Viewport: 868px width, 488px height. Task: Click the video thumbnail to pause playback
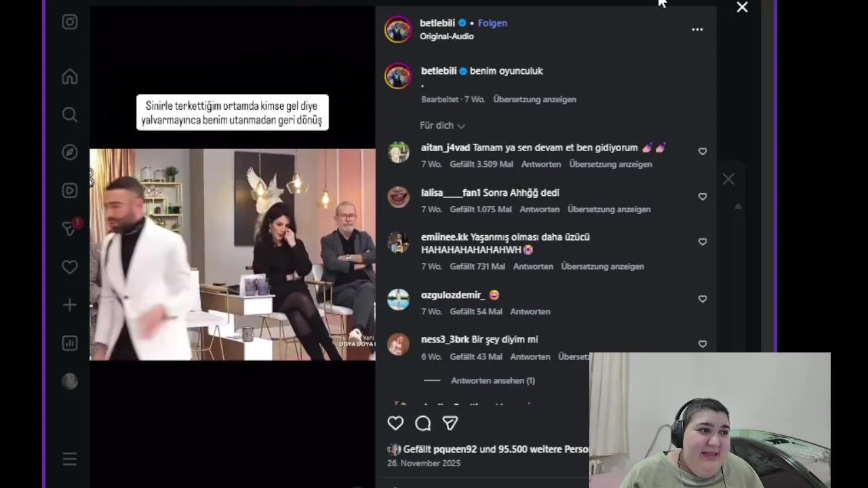coord(232,255)
